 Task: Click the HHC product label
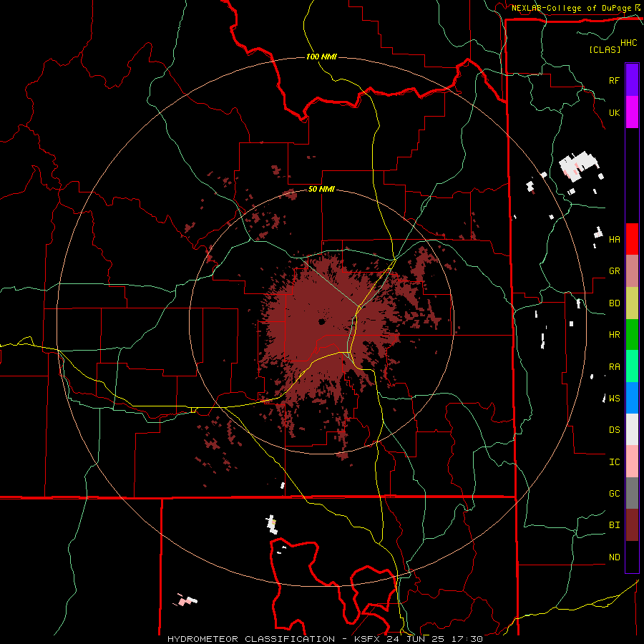coord(629,43)
